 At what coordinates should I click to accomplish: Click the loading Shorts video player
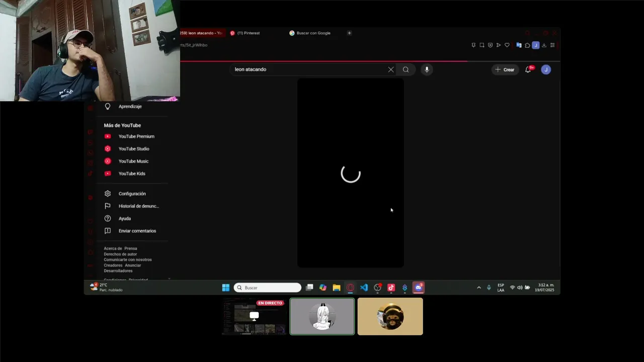click(x=351, y=173)
